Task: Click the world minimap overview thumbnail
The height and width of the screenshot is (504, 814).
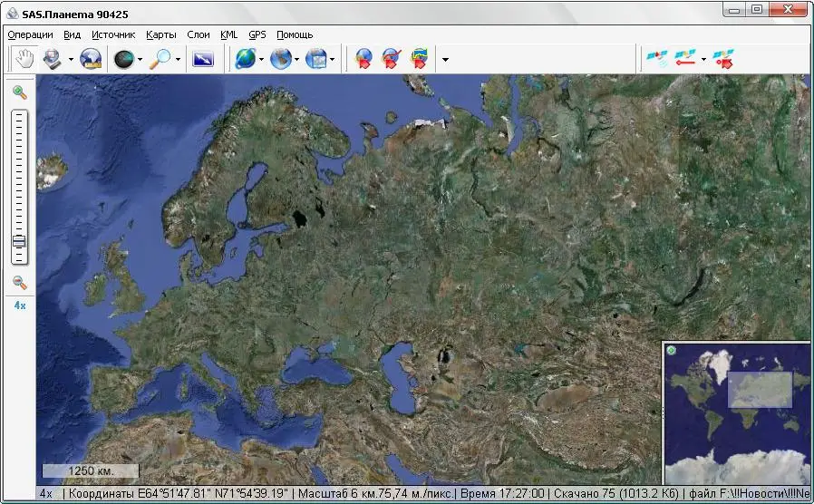Action: 736,413
